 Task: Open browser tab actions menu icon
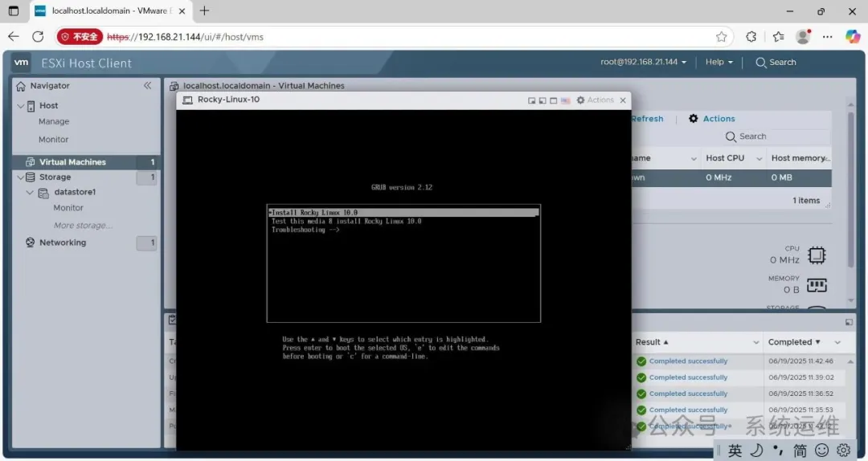coord(14,10)
